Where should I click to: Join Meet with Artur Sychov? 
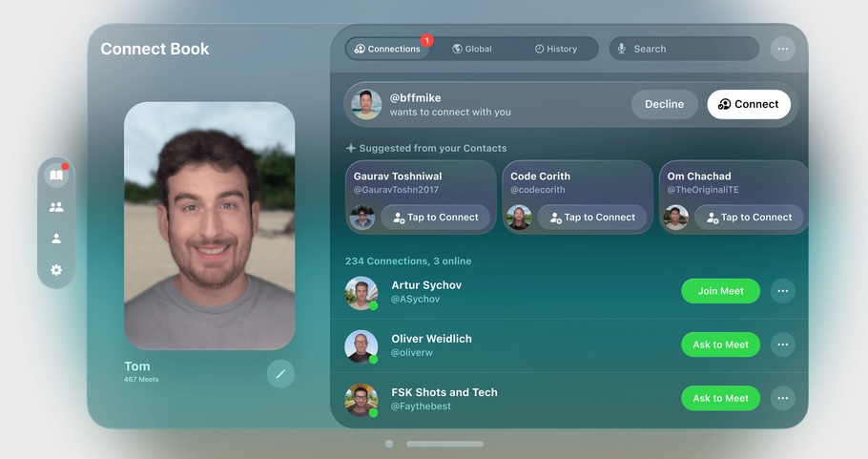point(720,291)
